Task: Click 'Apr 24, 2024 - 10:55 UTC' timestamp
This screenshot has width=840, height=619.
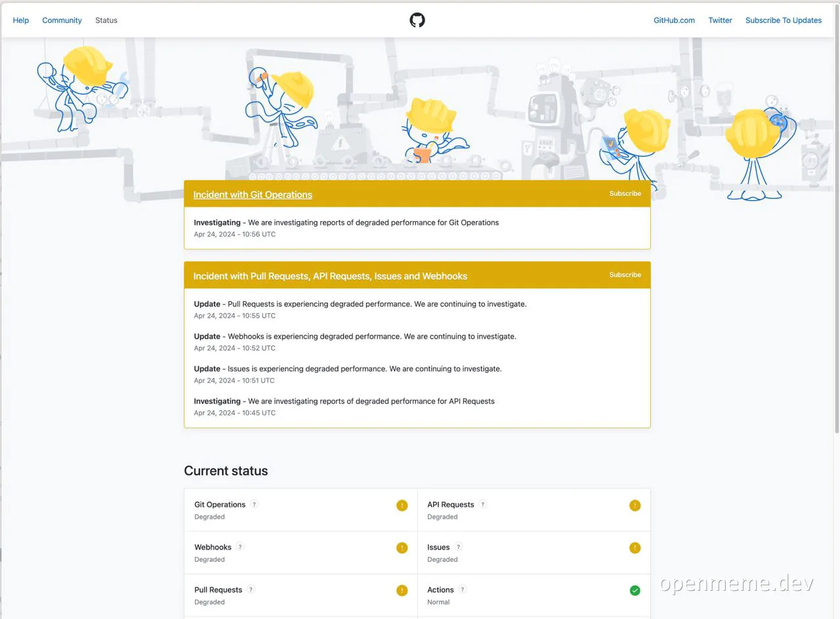Action: pos(235,316)
